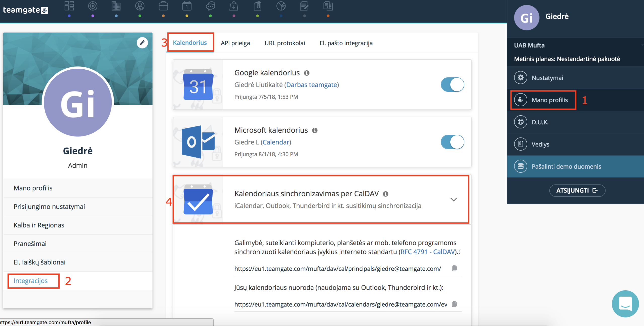Open Nustatymai in user dropdown panel
644x326 pixels.
(575, 78)
